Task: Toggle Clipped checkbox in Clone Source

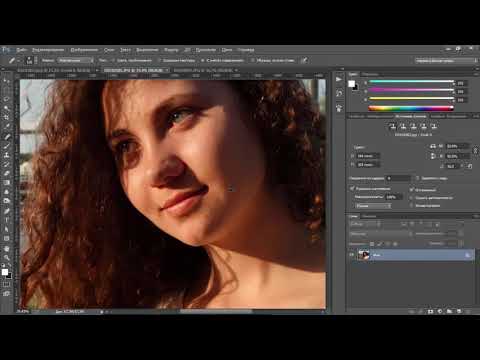Action: point(412,190)
